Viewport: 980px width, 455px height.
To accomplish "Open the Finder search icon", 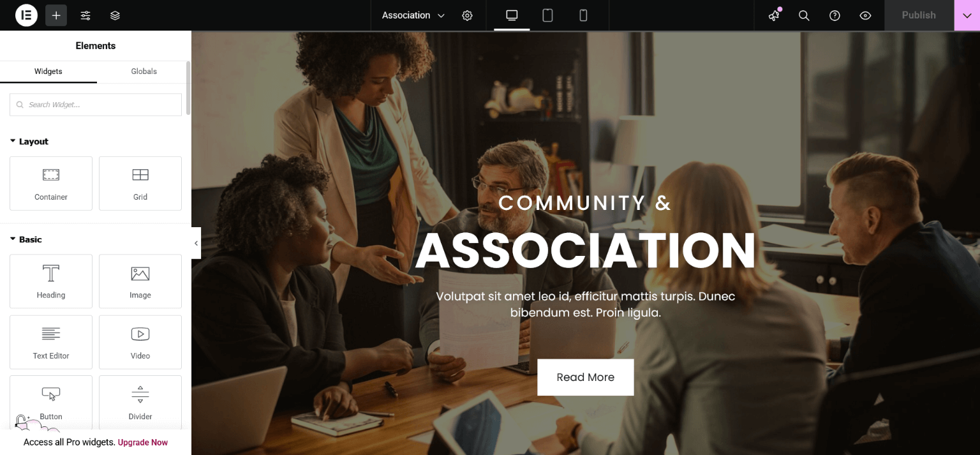I will (804, 15).
